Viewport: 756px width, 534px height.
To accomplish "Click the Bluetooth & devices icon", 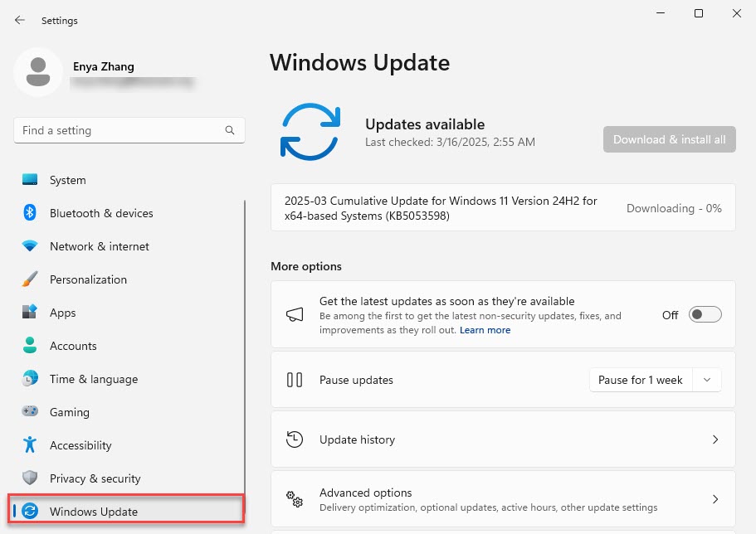I will point(30,213).
